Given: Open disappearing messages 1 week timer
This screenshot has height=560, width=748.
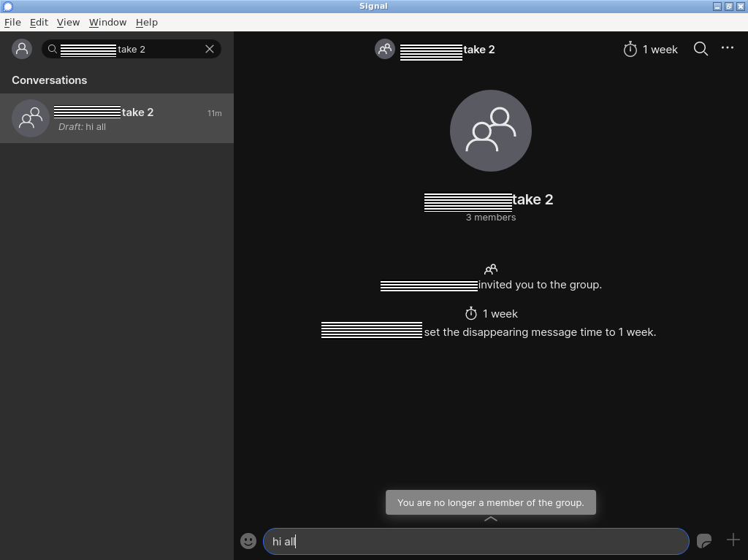Looking at the screenshot, I should pyautogui.click(x=650, y=49).
